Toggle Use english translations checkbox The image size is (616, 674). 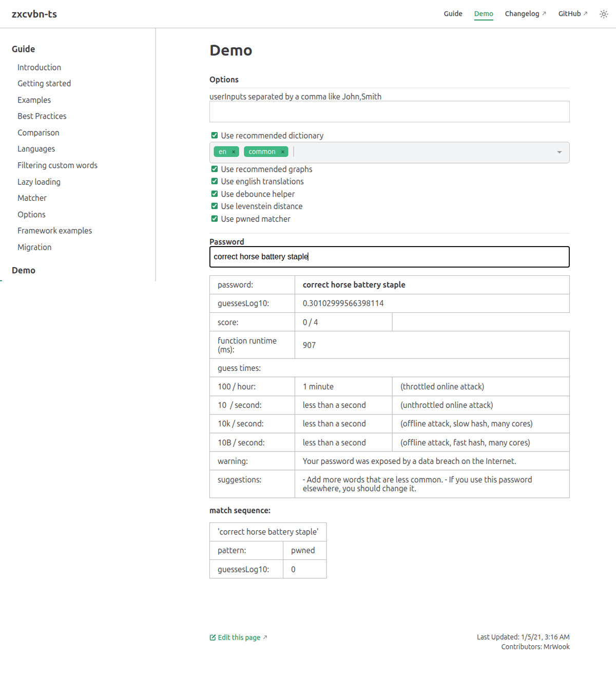(215, 181)
